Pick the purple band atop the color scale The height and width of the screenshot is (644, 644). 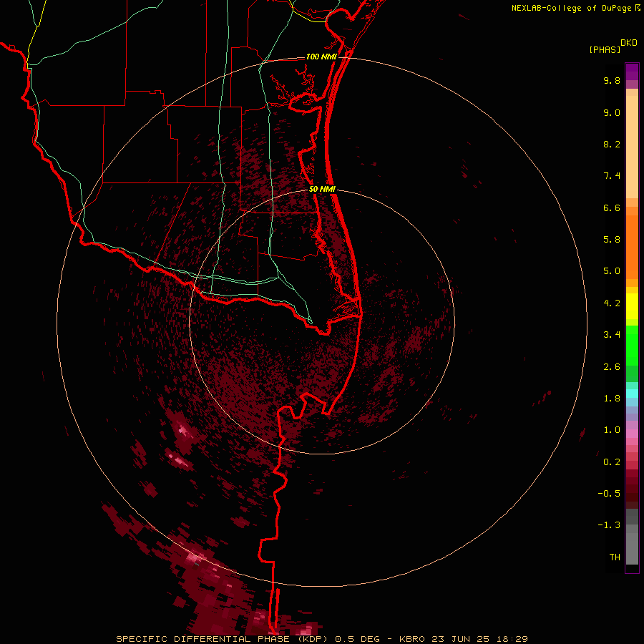[x=632, y=72]
